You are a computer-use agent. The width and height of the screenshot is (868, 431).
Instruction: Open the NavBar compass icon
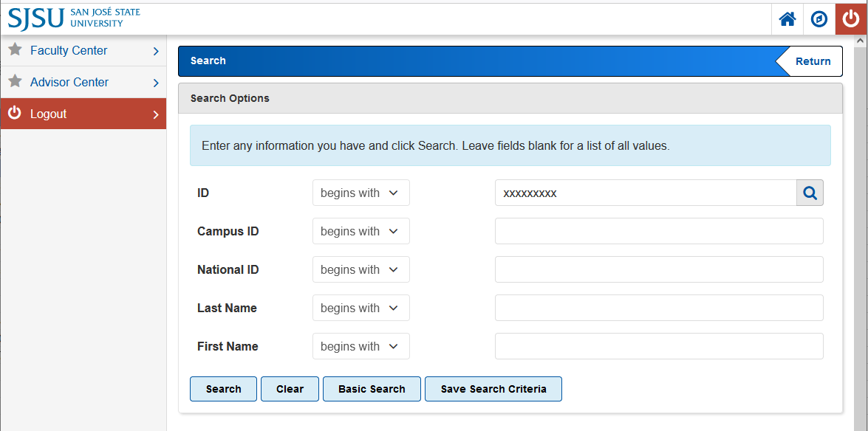pos(819,18)
